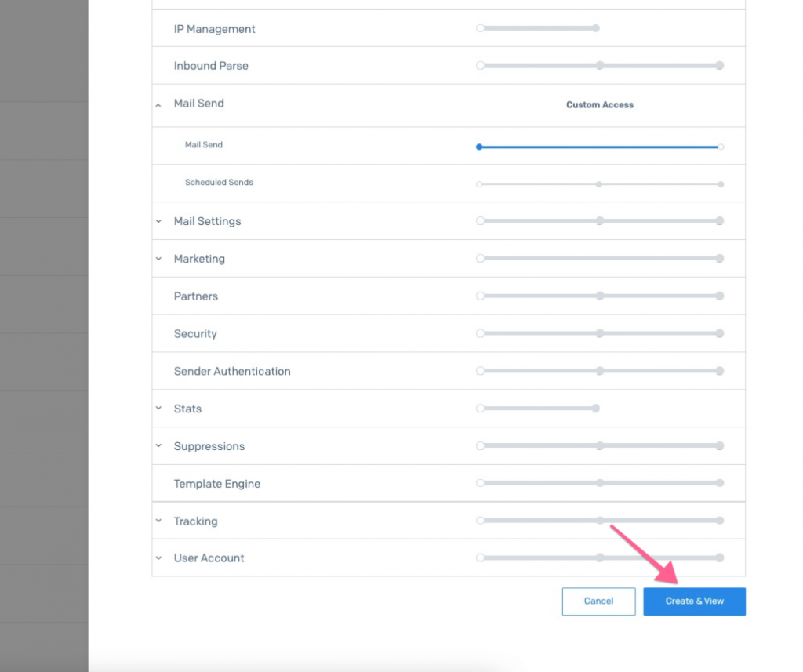The image size is (803, 672).
Task: Set Marketing slider to full access
Action: coord(720,259)
